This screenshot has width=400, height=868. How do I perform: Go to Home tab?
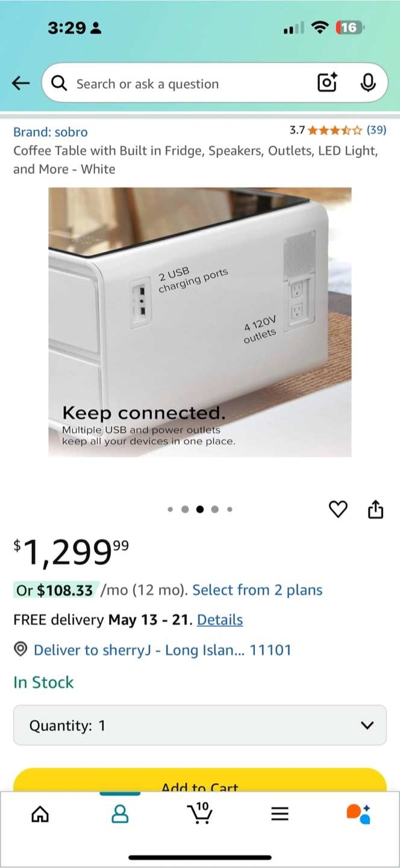40,815
